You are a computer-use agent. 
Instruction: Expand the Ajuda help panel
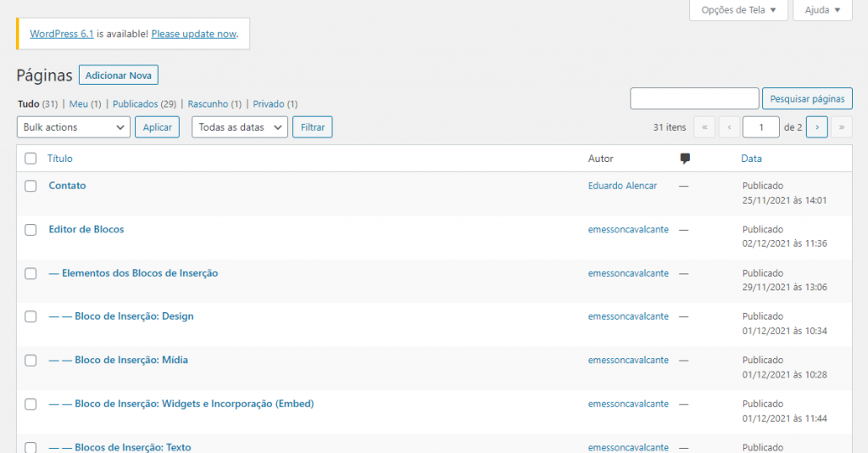(x=822, y=10)
